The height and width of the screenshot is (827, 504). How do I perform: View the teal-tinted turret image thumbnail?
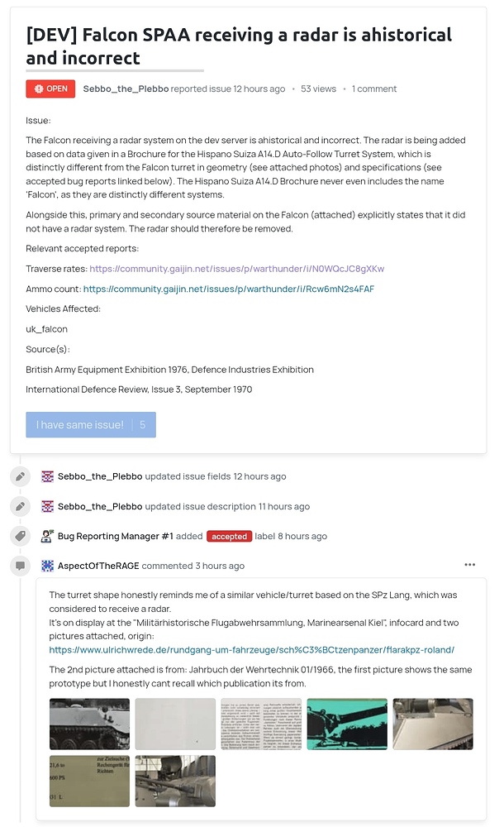[347, 724]
